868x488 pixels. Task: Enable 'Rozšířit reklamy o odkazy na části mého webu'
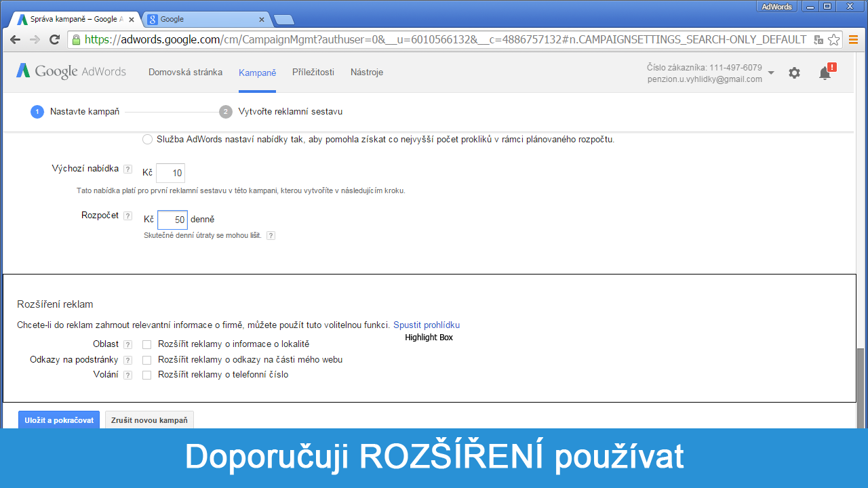(146, 360)
